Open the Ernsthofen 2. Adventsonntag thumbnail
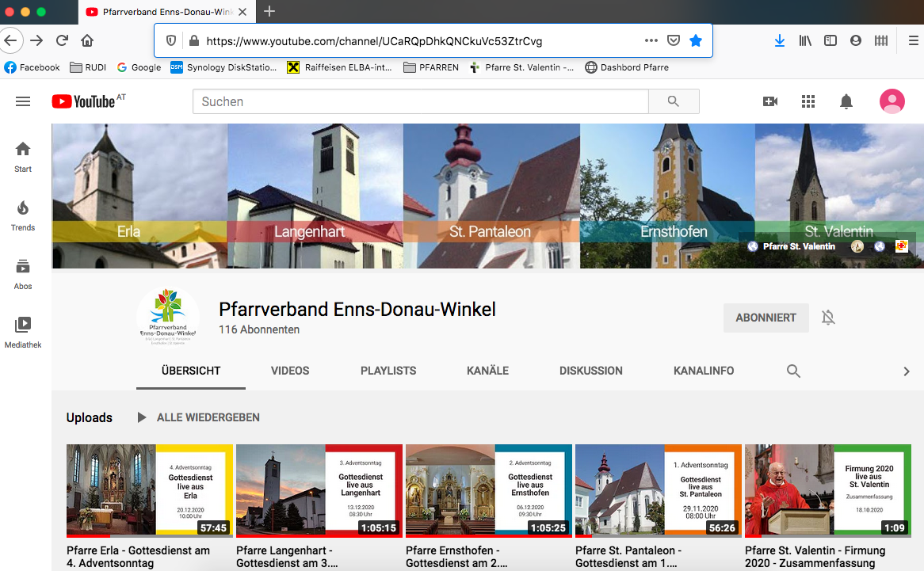The image size is (924, 571). (x=489, y=490)
